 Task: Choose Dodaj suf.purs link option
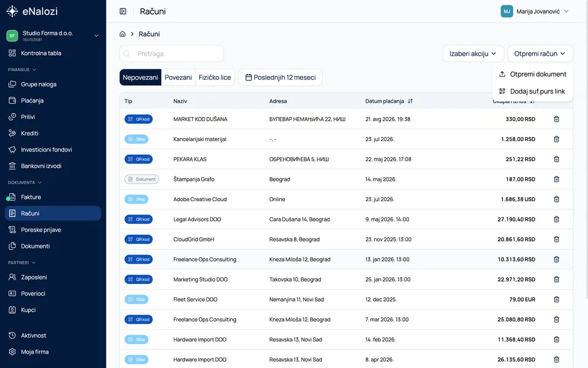532,91
